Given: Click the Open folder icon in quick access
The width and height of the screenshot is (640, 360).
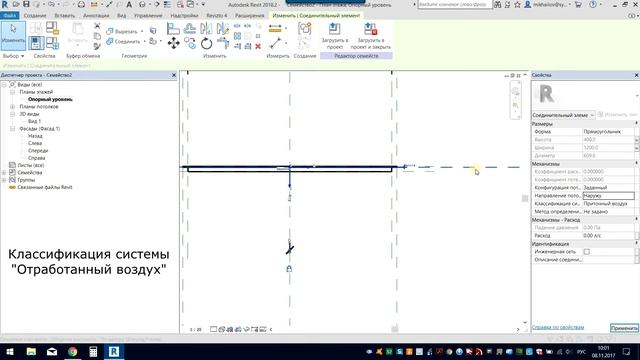Looking at the screenshot, I should tap(16, 4).
